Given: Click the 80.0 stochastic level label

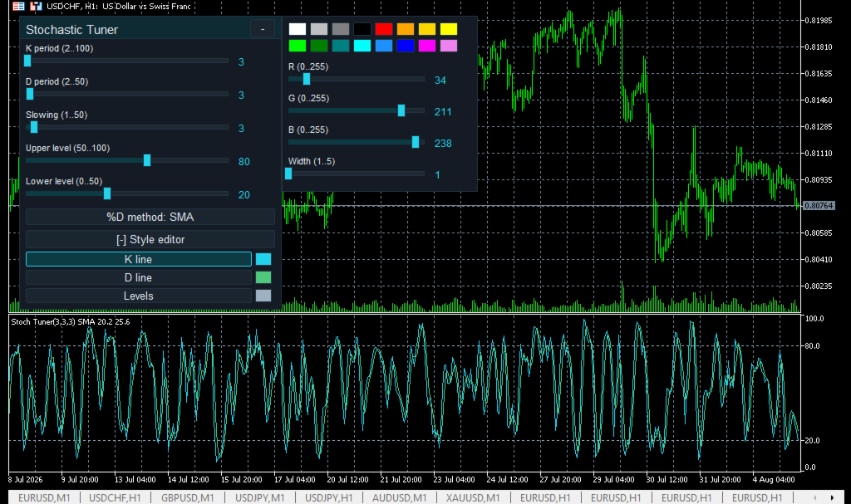Looking at the screenshot, I should (813, 345).
